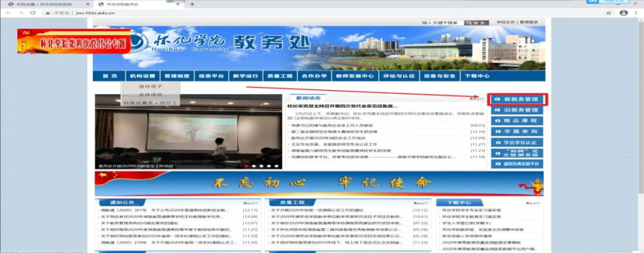Open the 质量工程 navigation menu

pyautogui.click(x=280, y=76)
